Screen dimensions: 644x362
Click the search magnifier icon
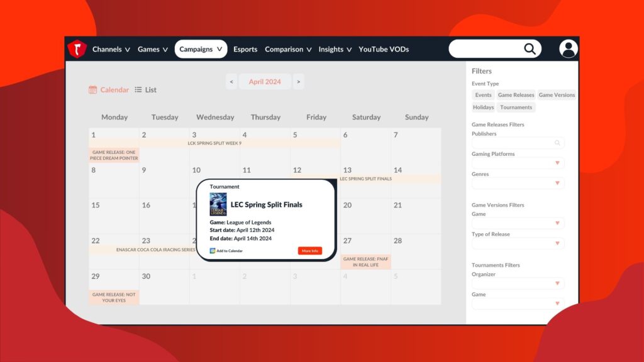click(530, 49)
